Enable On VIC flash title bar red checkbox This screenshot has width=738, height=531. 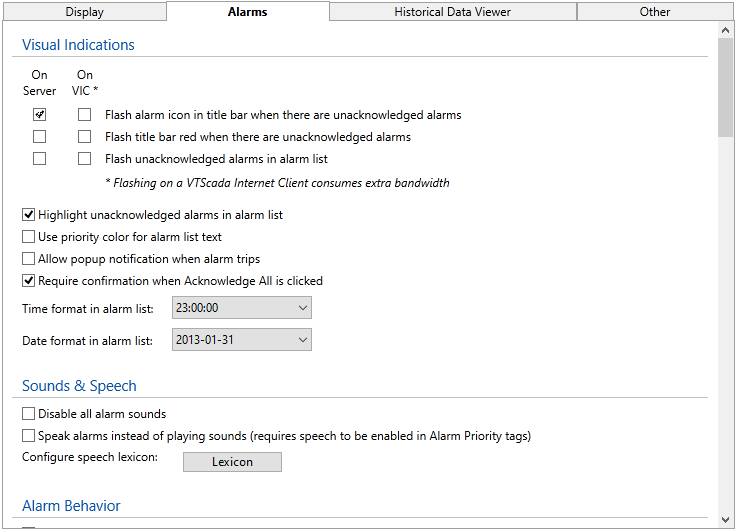(x=85, y=137)
